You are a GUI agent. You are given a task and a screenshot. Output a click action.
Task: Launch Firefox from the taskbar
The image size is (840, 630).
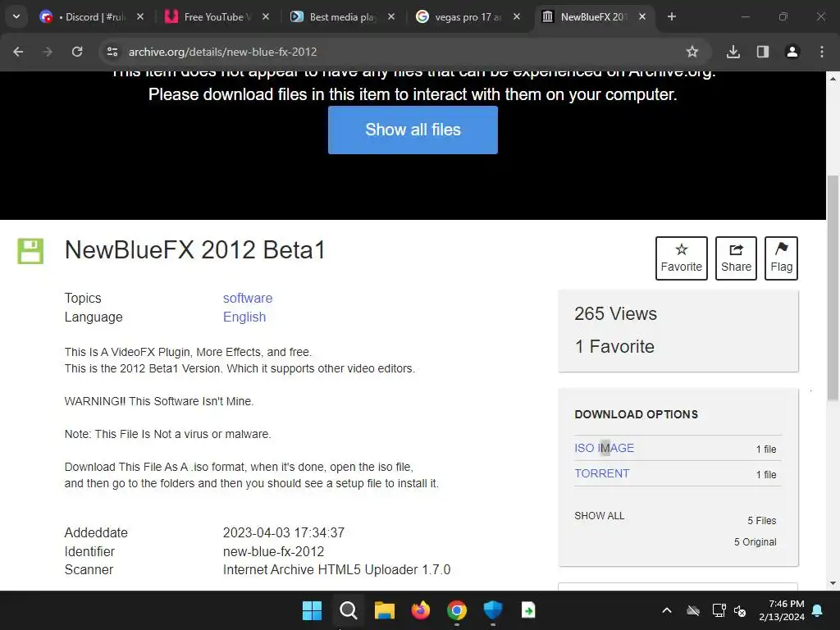point(421,610)
